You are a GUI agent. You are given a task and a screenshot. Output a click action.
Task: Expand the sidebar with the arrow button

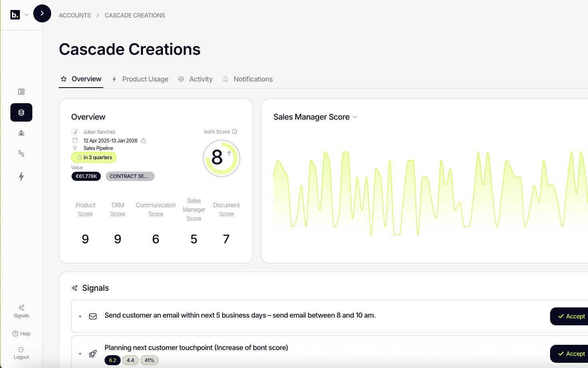pos(42,13)
